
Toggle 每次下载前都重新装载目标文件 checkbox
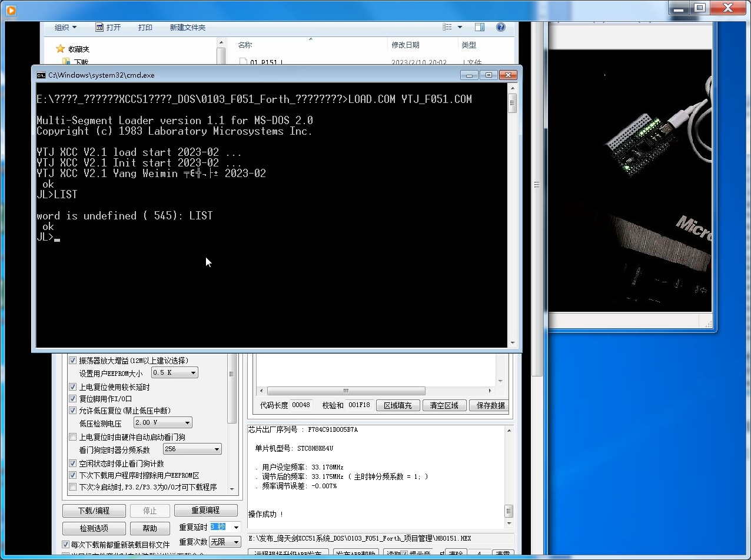[66, 545]
